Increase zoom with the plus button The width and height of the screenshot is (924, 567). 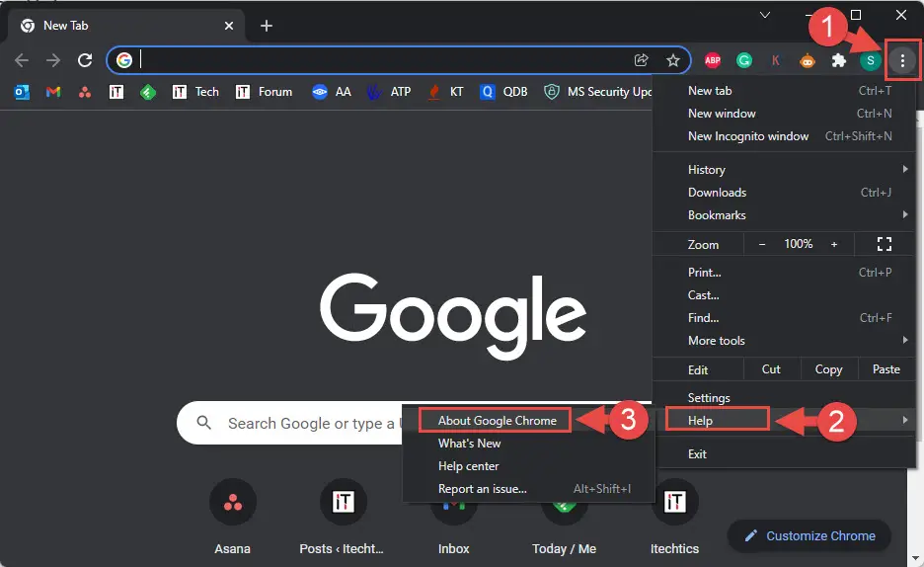834,244
